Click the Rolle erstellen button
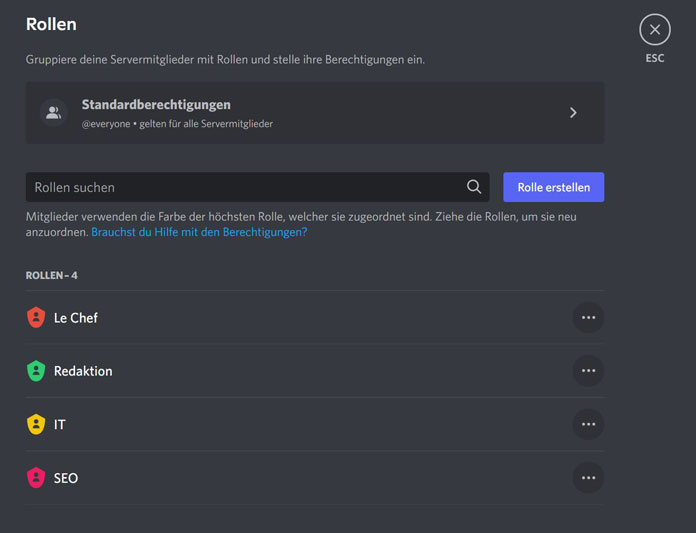696x533 pixels. [x=554, y=187]
